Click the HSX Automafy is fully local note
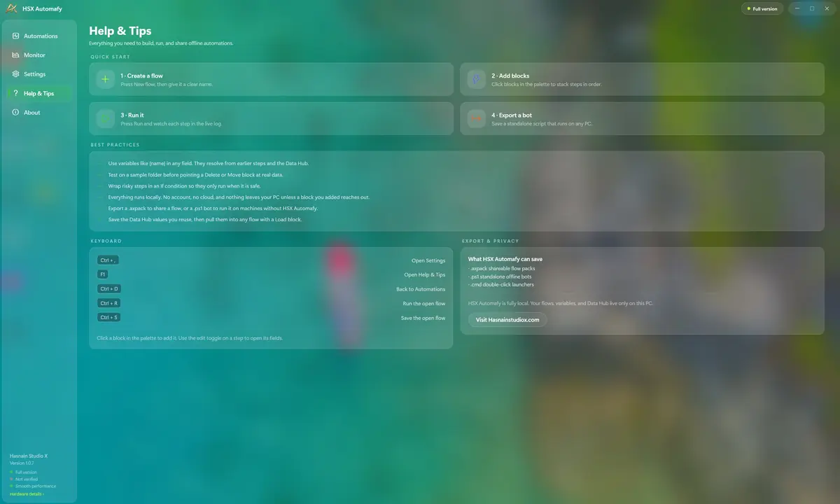The width and height of the screenshot is (840, 504). click(x=561, y=304)
